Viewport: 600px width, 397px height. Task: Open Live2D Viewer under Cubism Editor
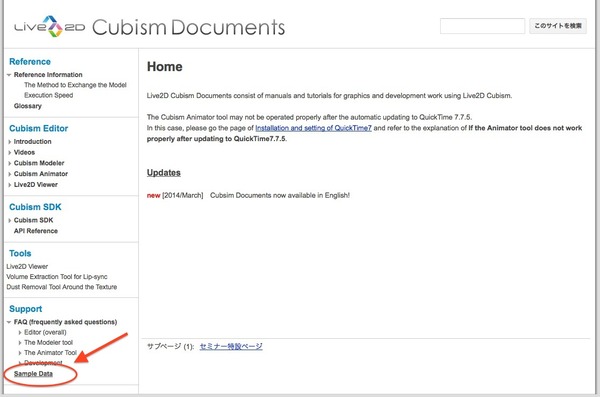[x=36, y=185]
